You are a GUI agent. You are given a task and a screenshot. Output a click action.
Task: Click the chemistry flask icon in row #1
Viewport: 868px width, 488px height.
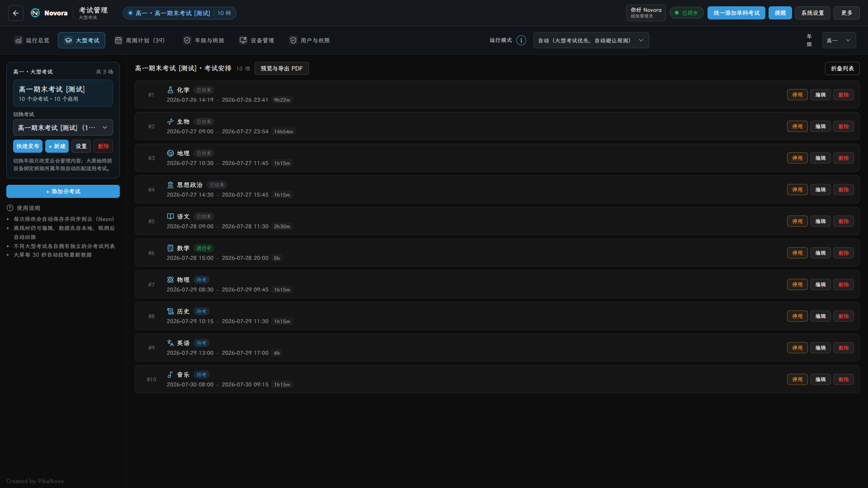click(170, 90)
